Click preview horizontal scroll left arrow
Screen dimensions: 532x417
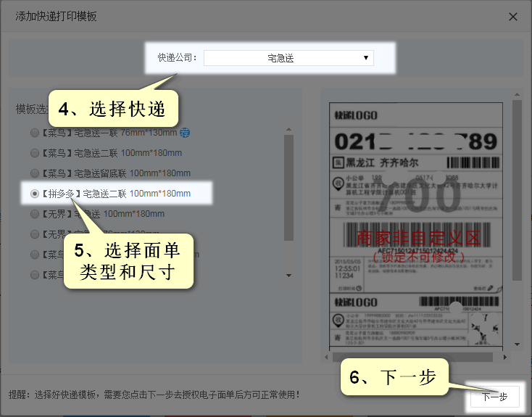(x=326, y=357)
